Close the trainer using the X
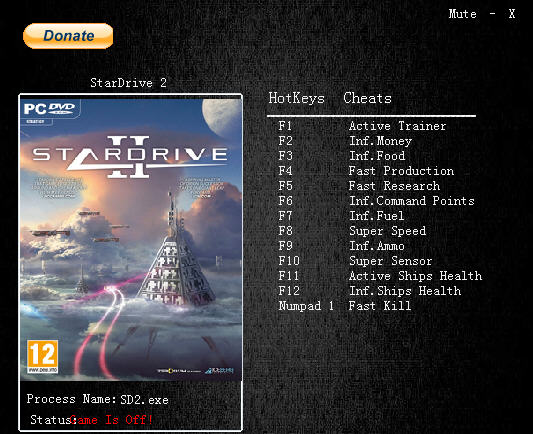Viewport: 533px width, 434px height. 512,14
